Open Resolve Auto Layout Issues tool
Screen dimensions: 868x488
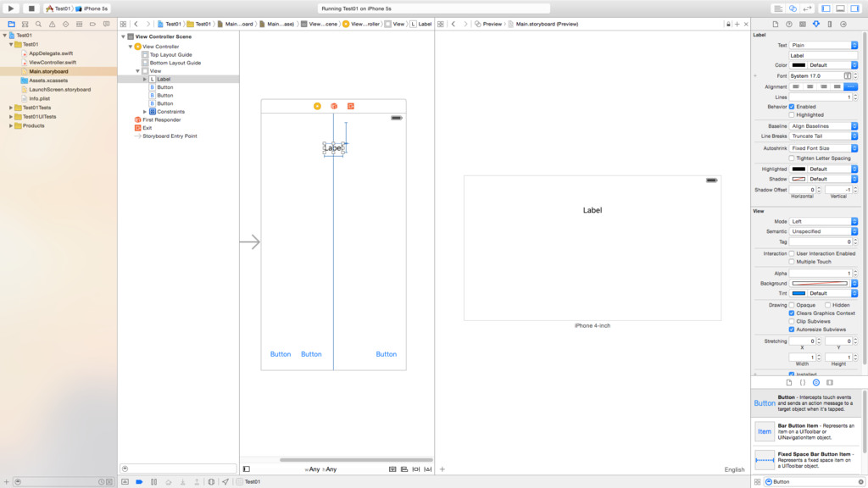tap(428, 469)
